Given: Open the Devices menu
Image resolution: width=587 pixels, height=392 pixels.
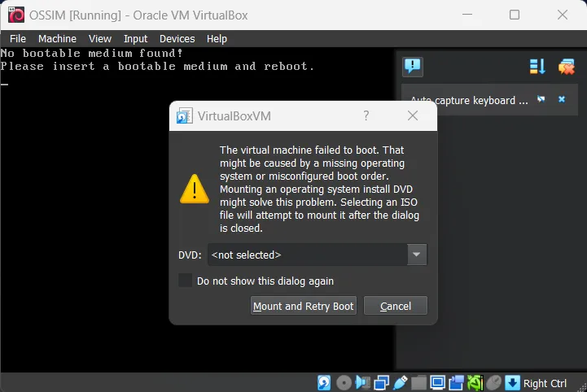Looking at the screenshot, I should 177,38.
